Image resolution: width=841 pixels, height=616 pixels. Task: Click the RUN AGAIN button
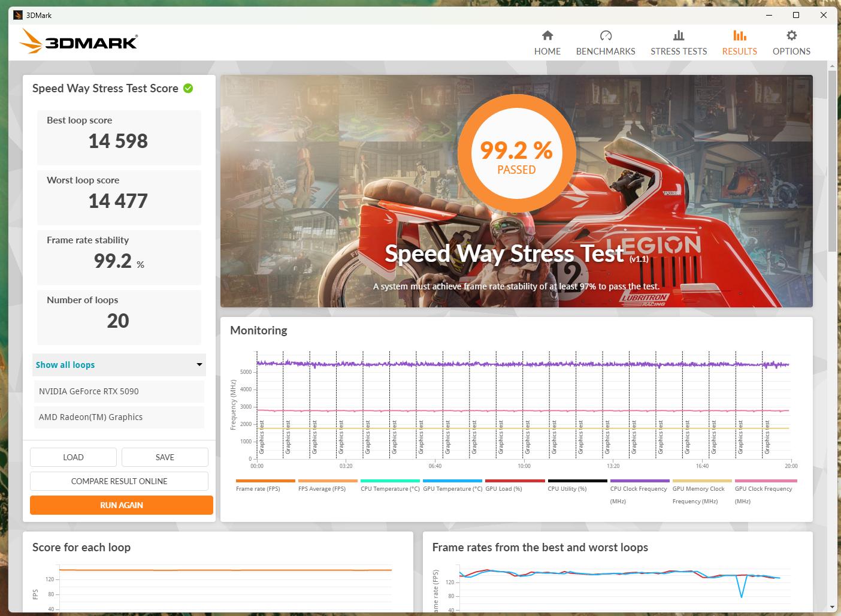(x=122, y=505)
